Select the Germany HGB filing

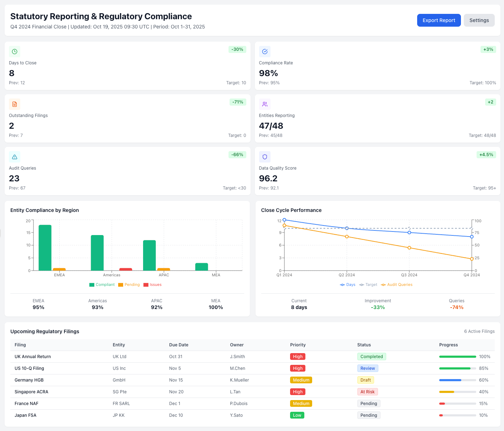tap(252, 380)
